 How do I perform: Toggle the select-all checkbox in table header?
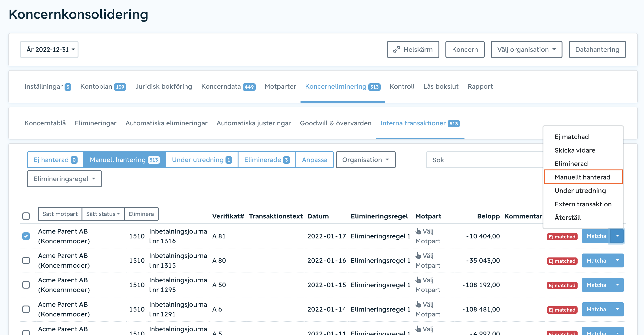click(26, 216)
